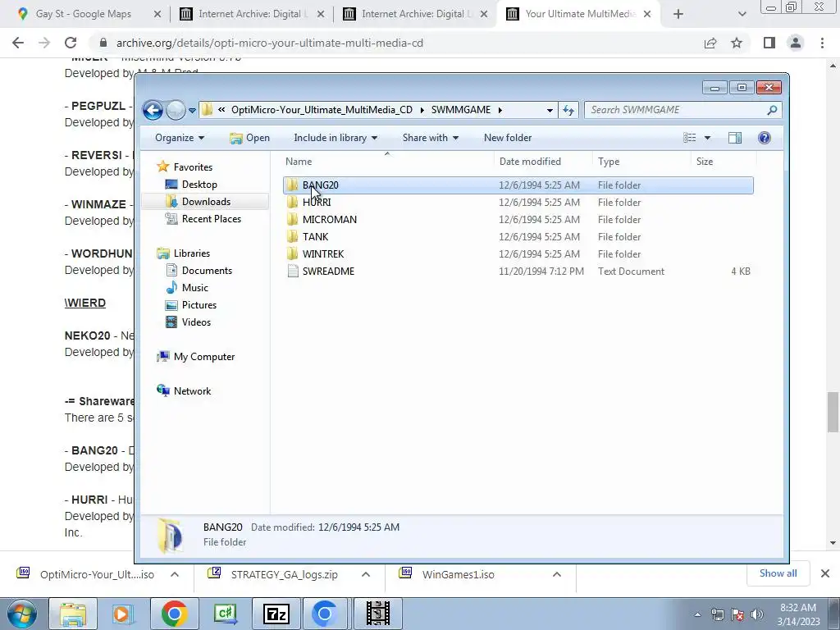This screenshot has width=840, height=630.
Task: Open the Windows Start button
Action: pos(21,614)
